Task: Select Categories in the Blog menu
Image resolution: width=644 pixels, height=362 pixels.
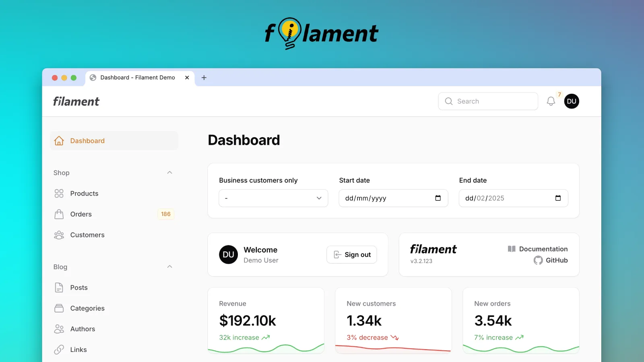Action: click(59, 308)
